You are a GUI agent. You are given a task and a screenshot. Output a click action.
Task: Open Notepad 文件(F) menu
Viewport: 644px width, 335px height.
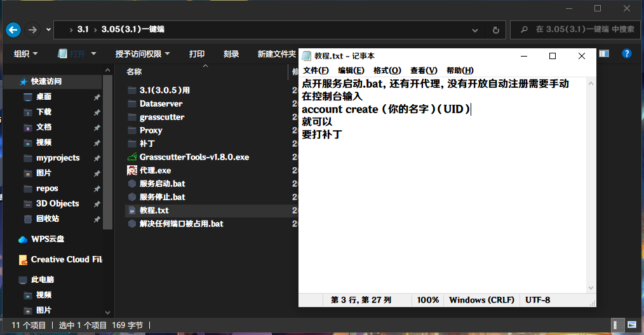(x=316, y=71)
